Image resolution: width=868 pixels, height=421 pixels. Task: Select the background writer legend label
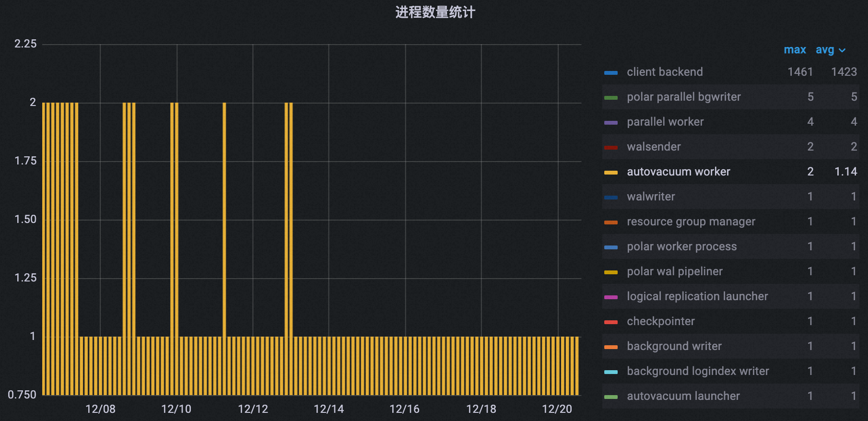[x=674, y=346]
